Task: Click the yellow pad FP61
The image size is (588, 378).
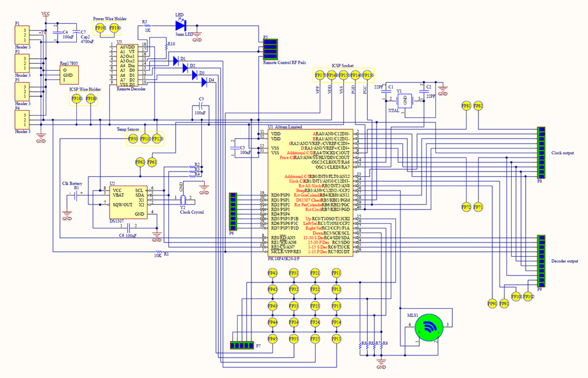Action: click(152, 162)
